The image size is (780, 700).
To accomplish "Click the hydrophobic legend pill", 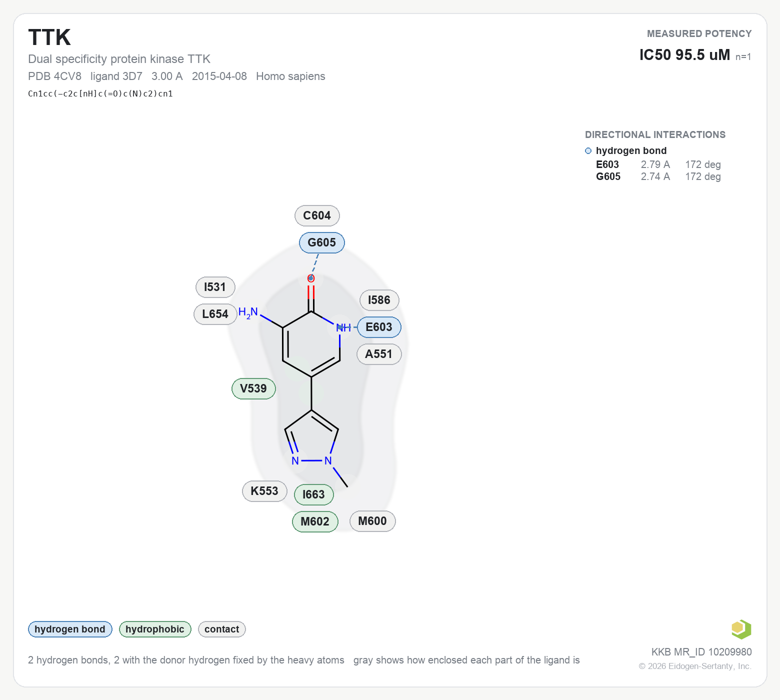I will coord(155,629).
